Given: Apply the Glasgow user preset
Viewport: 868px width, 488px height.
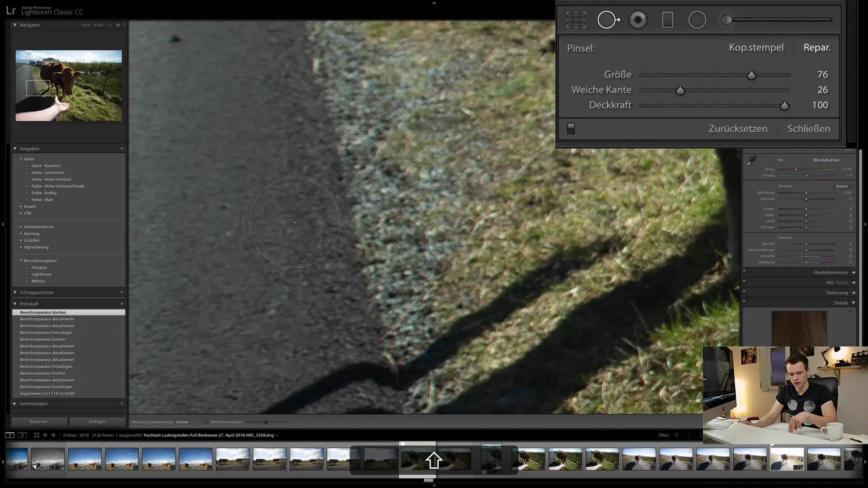Looking at the screenshot, I should pyautogui.click(x=39, y=267).
